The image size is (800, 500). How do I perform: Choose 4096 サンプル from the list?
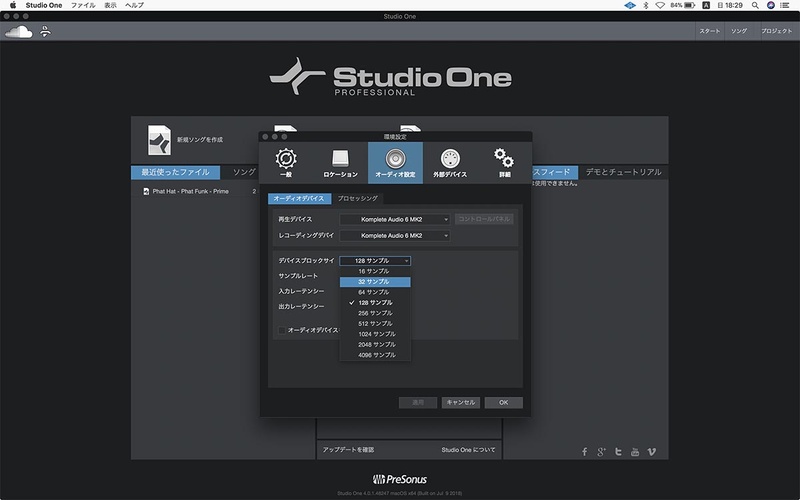click(375, 355)
